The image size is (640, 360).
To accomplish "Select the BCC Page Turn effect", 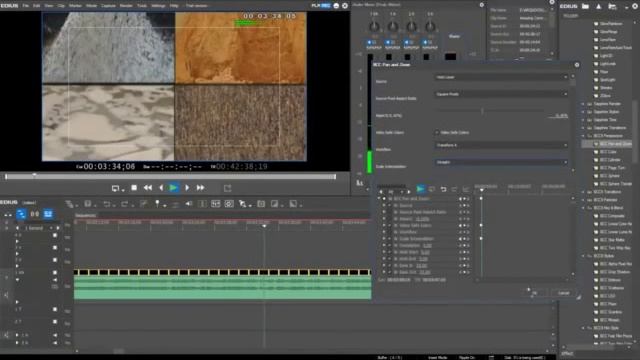I will point(612,168).
